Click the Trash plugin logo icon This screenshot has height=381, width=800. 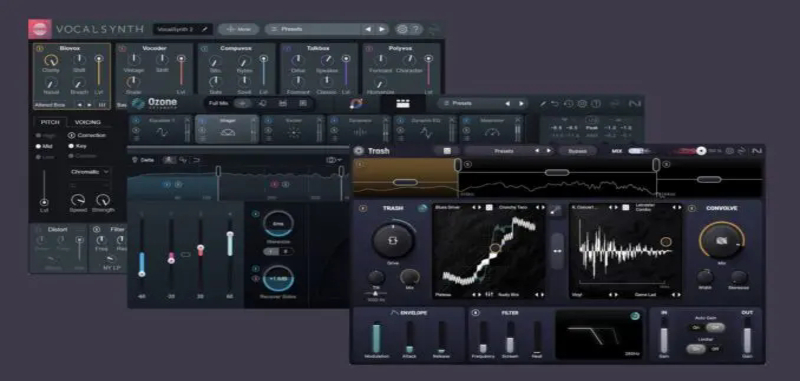point(359,151)
